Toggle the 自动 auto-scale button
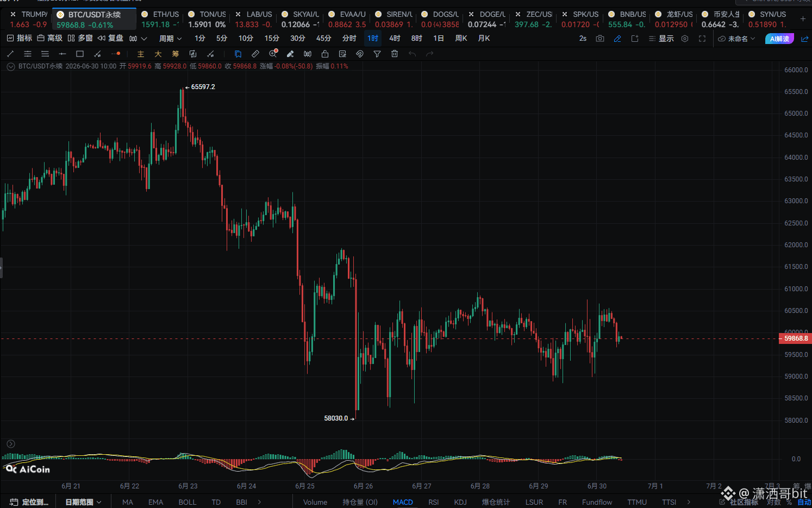Screen dimensions: 812x508 804,502
